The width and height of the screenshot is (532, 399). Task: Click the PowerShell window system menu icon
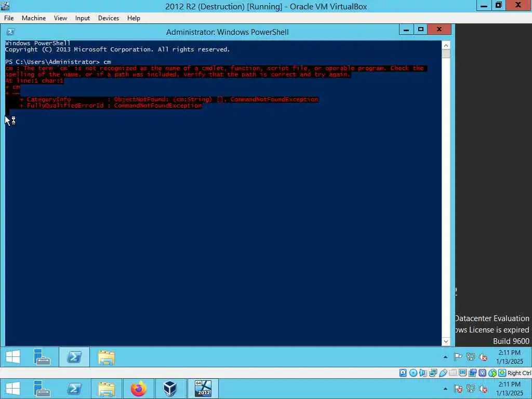point(10,32)
